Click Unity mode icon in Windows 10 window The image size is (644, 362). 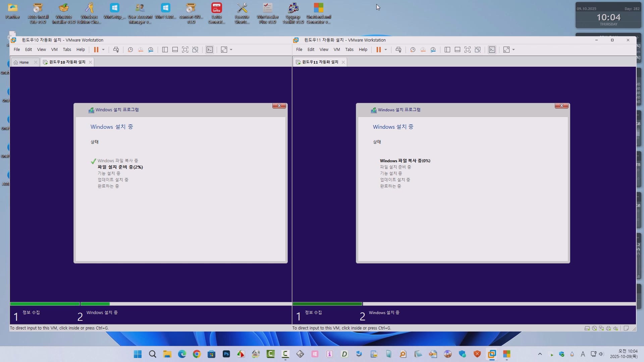point(195,50)
